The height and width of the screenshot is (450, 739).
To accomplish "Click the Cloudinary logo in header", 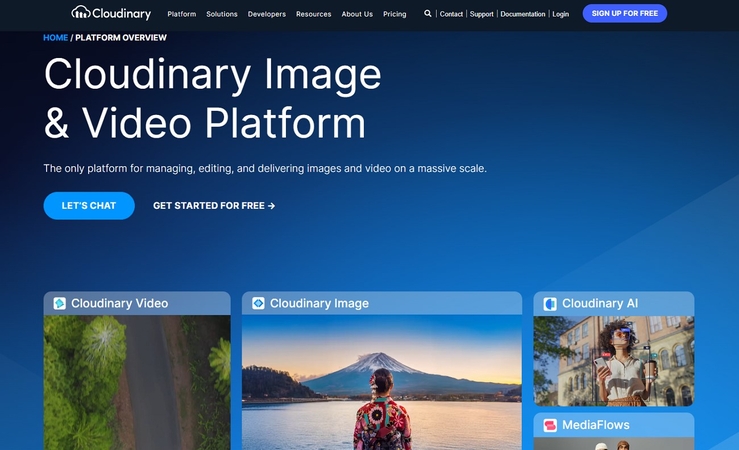I will click(111, 13).
